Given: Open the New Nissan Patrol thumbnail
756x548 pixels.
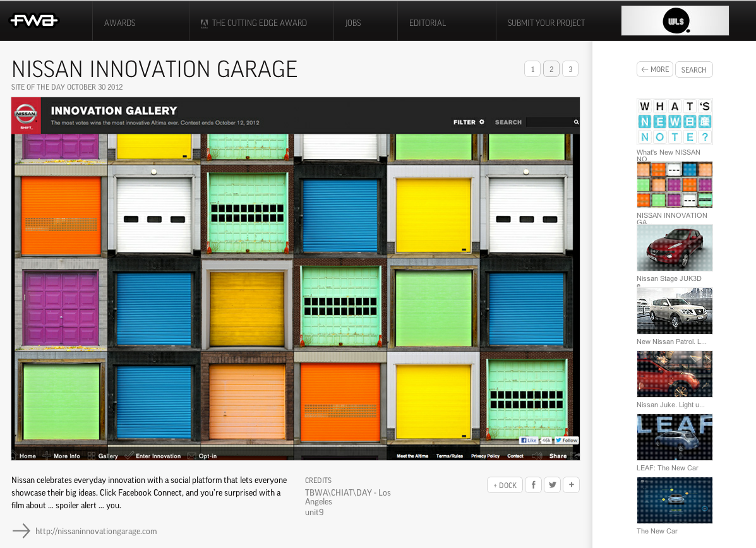Looking at the screenshot, I should [x=675, y=311].
